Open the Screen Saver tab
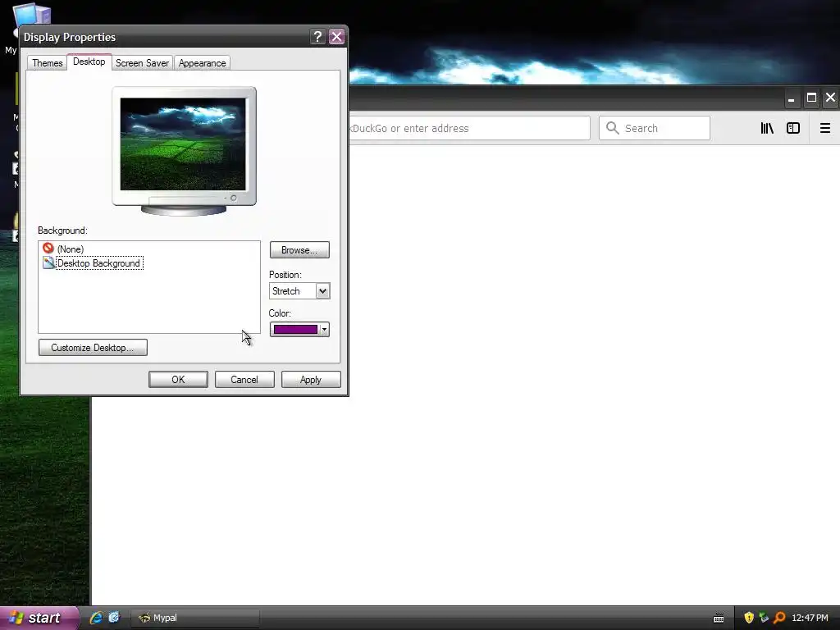Screen dimensions: 840x630 coord(142,62)
